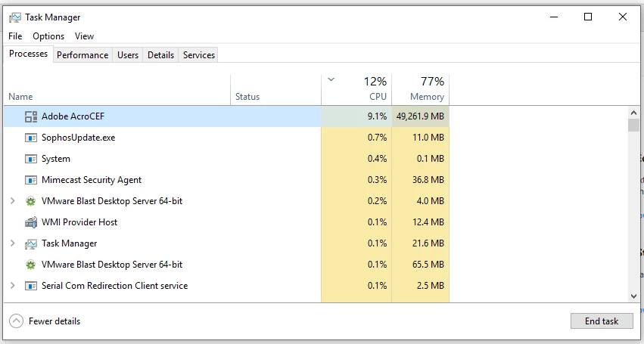The image size is (644, 344).
Task: Select the SophosUpdate.exe row
Action: pos(227,138)
